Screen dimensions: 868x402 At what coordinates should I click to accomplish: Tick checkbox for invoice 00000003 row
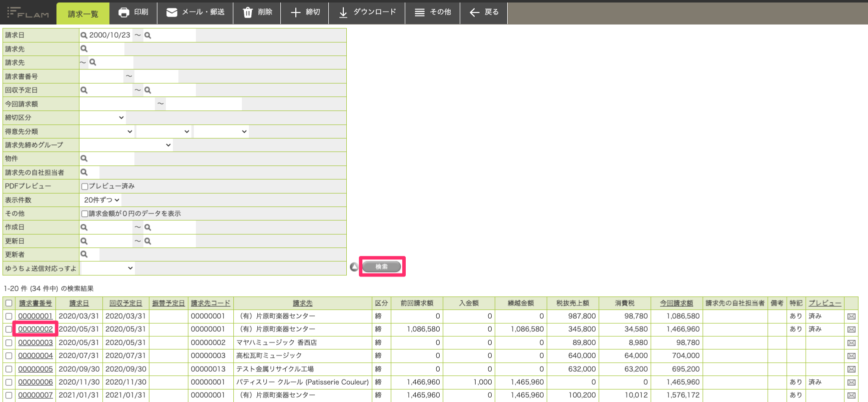tap(8, 342)
